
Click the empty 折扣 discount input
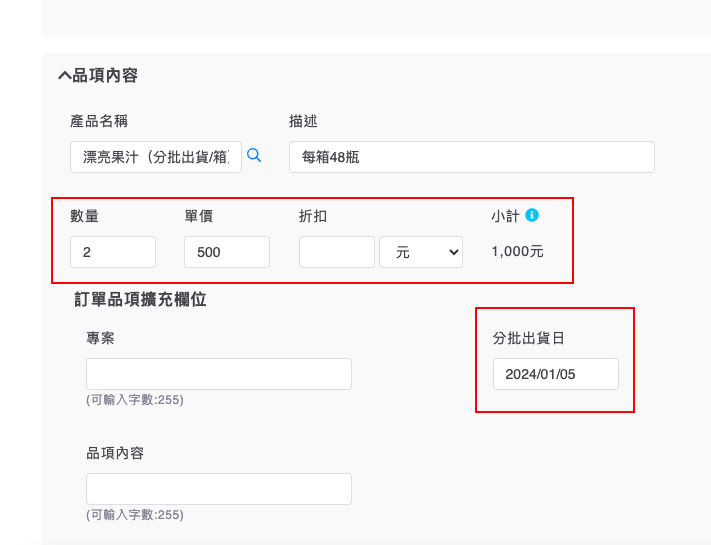pos(336,253)
